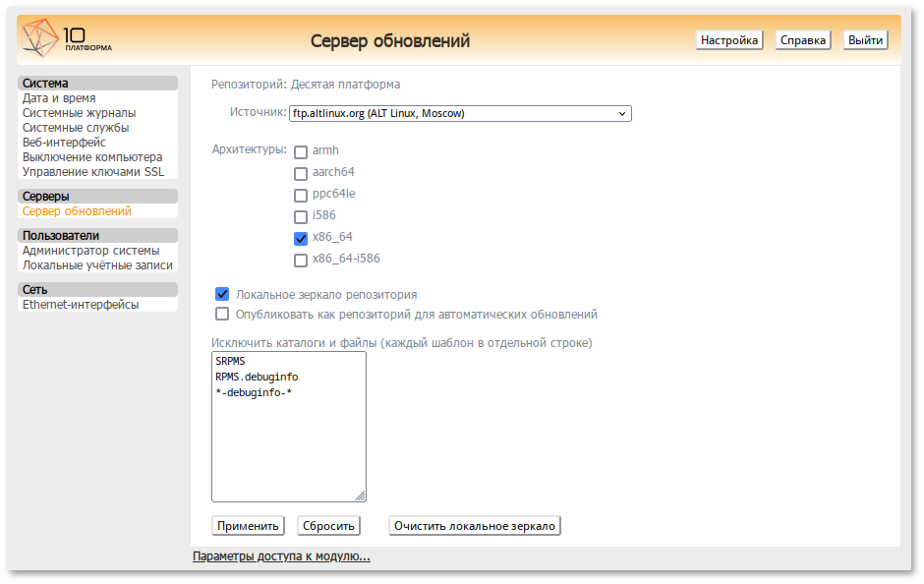This screenshot has height=584, width=924.
Task: Click the Сеть section header
Action: point(98,289)
